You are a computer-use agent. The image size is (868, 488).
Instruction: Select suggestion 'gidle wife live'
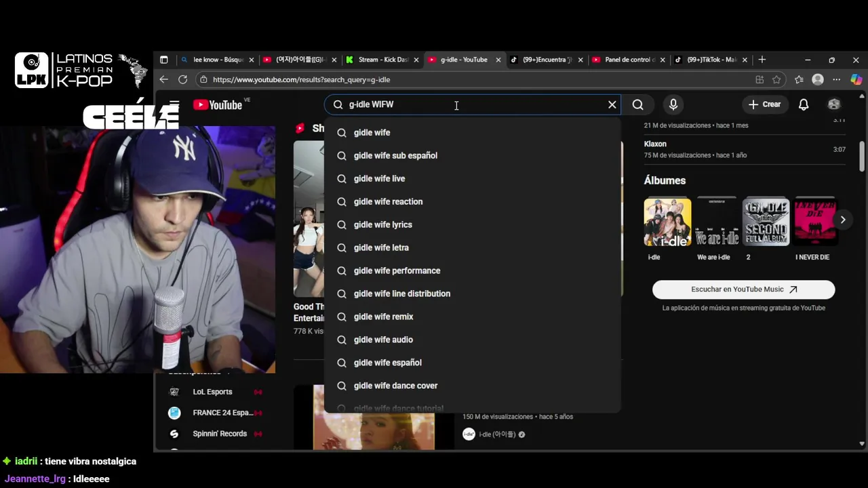click(473, 179)
